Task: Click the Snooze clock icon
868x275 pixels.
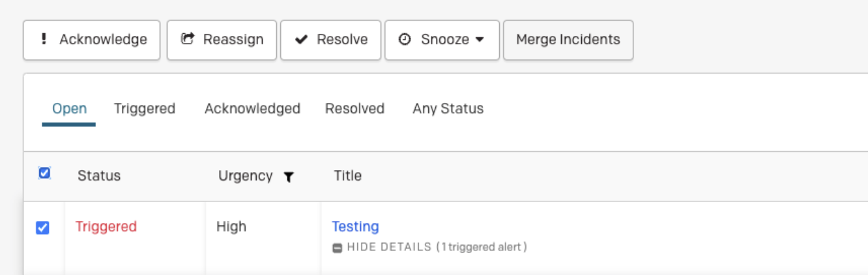Action: pyautogui.click(x=405, y=40)
